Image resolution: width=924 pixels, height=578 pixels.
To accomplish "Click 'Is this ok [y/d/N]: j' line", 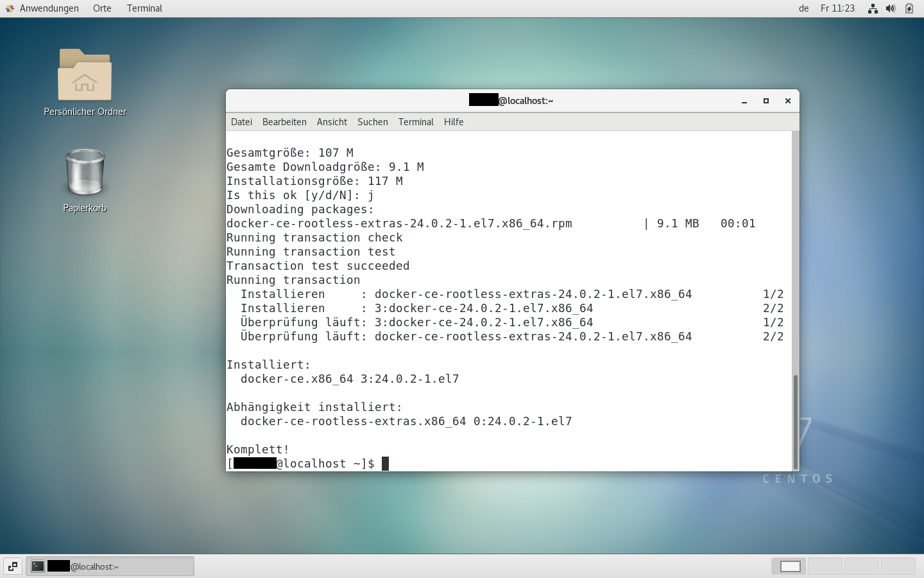I will [x=300, y=195].
